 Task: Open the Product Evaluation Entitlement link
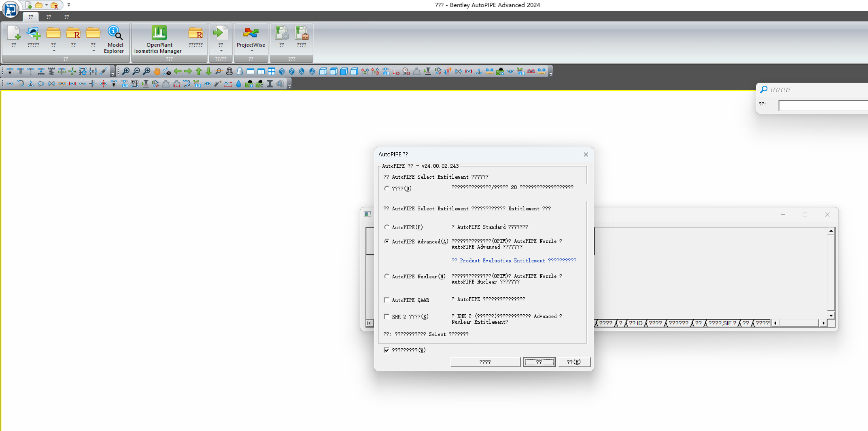click(514, 261)
